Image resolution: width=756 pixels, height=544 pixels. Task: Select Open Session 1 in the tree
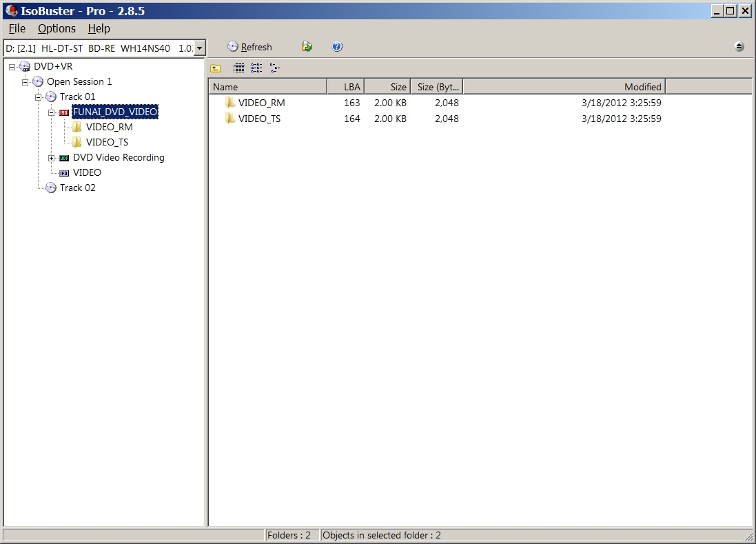pyautogui.click(x=79, y=81)
